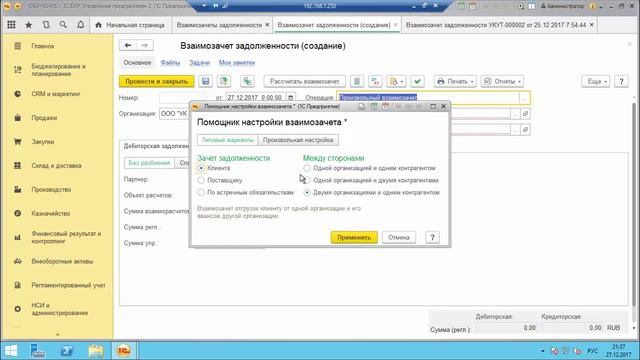This screenshot has width=640, height=360.
Task: Click the green checkmark toolbar icon
Action: [417, 81]
